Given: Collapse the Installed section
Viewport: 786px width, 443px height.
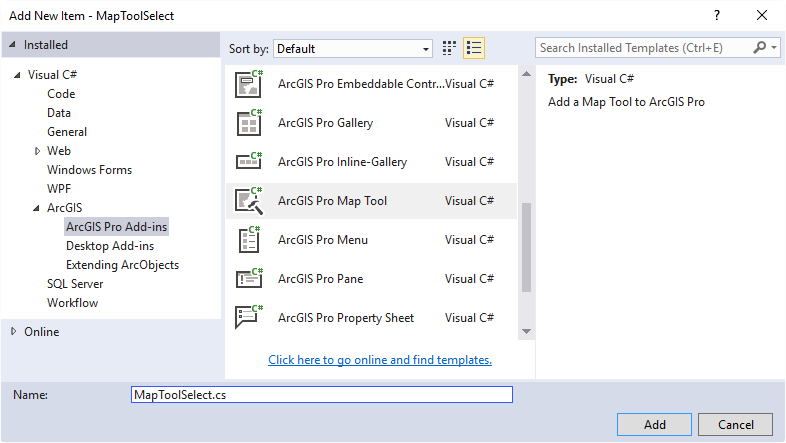Looking at the screenshot, I should tap(13, 45).
